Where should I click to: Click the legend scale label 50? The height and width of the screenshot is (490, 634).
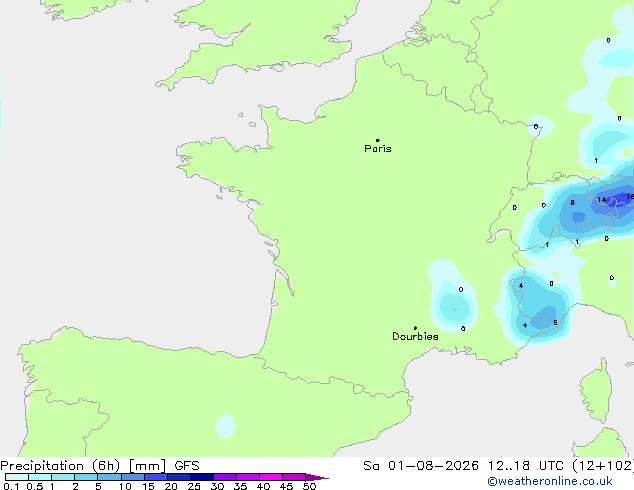click(x=309, y=486)
